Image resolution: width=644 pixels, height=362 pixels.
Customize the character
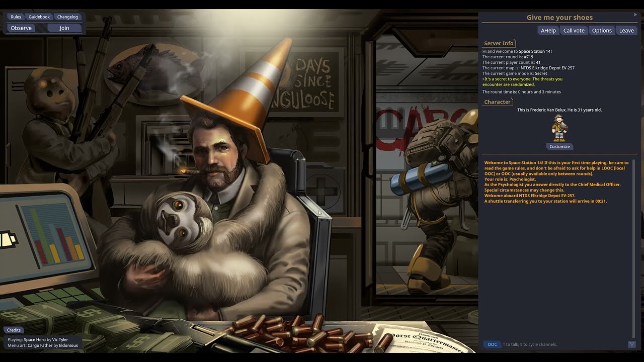[x=559, y=146]
